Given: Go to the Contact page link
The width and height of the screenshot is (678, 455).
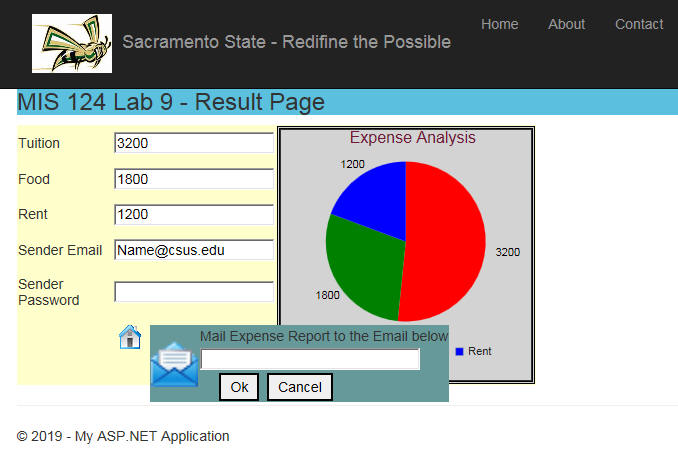Looking at the screenshot, I should [x=638, y=24].
